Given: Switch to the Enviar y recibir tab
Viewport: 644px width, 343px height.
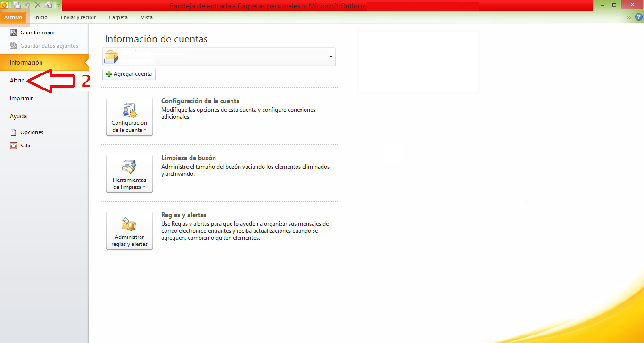Looking at the screenshot, I should click(x=78, y=17).
